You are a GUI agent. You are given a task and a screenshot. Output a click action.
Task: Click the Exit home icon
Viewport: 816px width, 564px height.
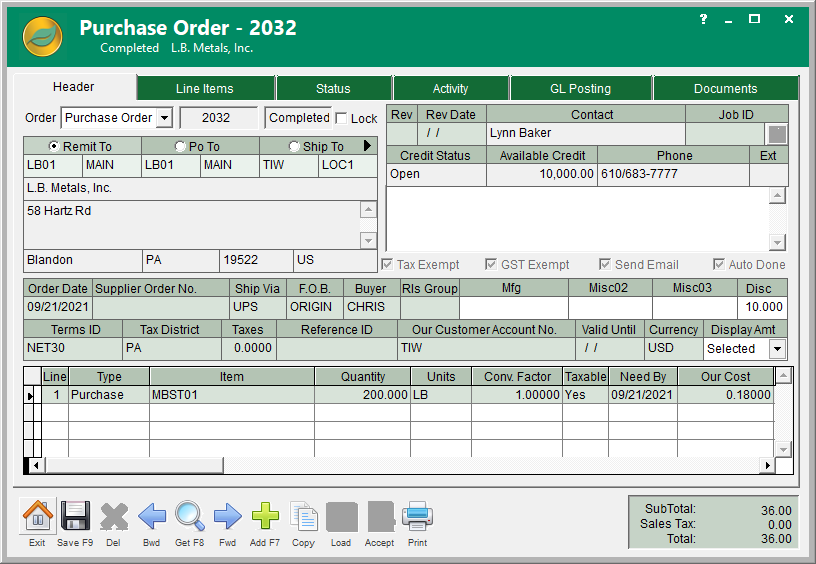point(37,516)
